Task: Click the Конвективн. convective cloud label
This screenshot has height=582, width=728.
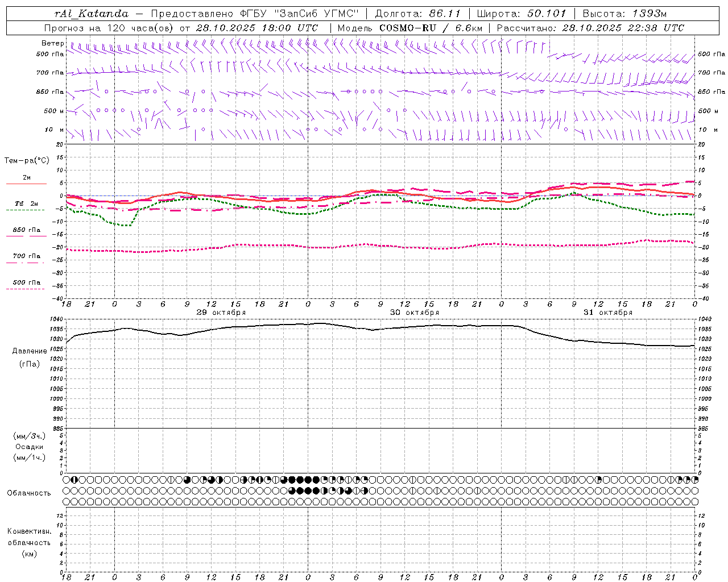Action: [x=29, y=531]
